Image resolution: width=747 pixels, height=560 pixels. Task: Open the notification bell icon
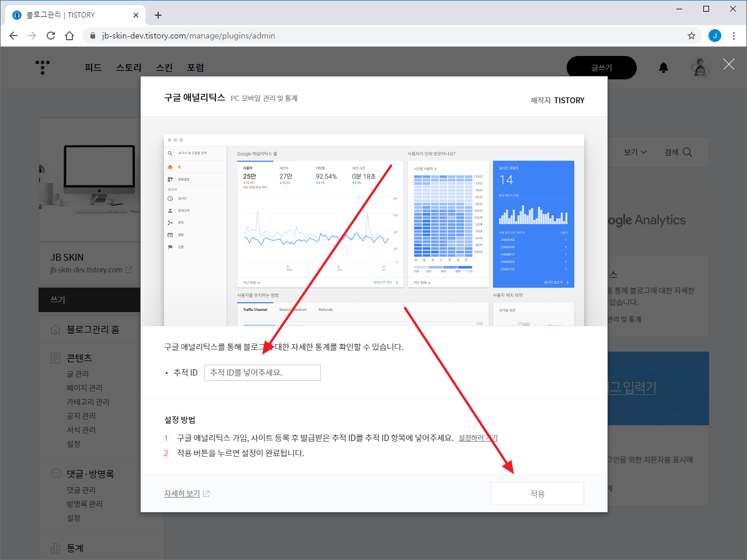[664, 68]
